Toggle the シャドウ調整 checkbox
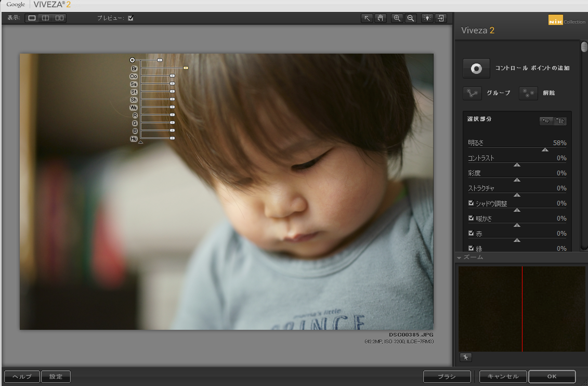588x386 pixels. [471, 203]
